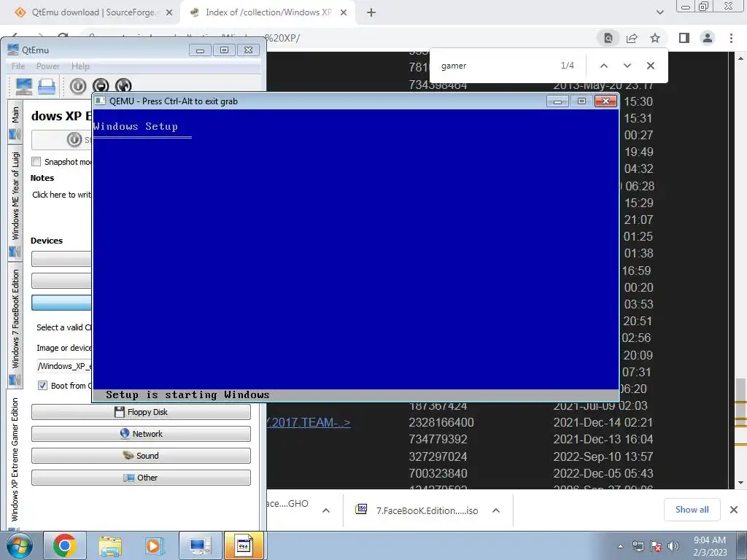Open Chrome profile avatar icon
This screenshot has width=747, height=560.
point(708,38)
